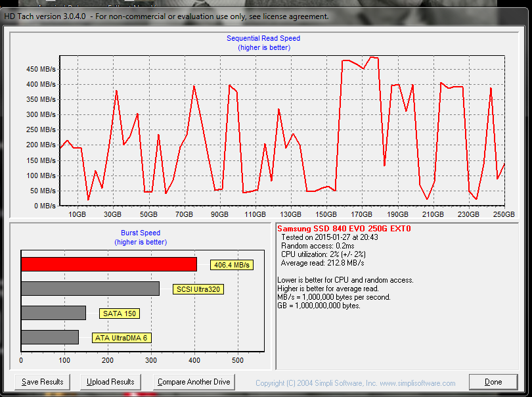The image size is (532, 397).
Task: Click the gray ATA UltraDMA 6 bar
Action: [50, 337]
